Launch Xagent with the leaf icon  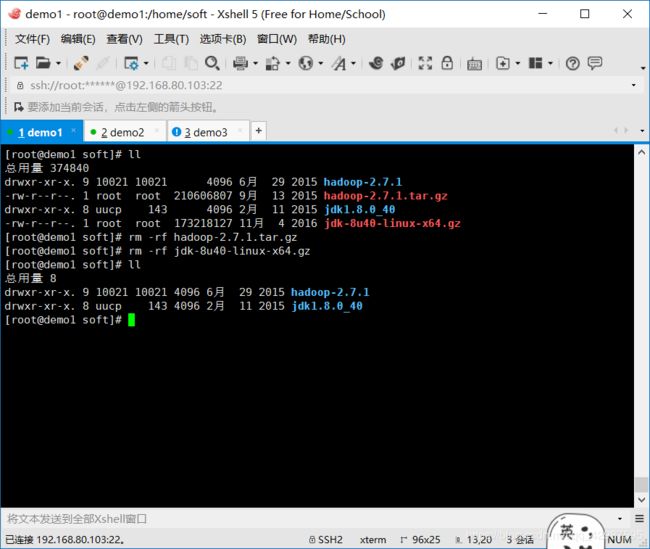point(398,63)
